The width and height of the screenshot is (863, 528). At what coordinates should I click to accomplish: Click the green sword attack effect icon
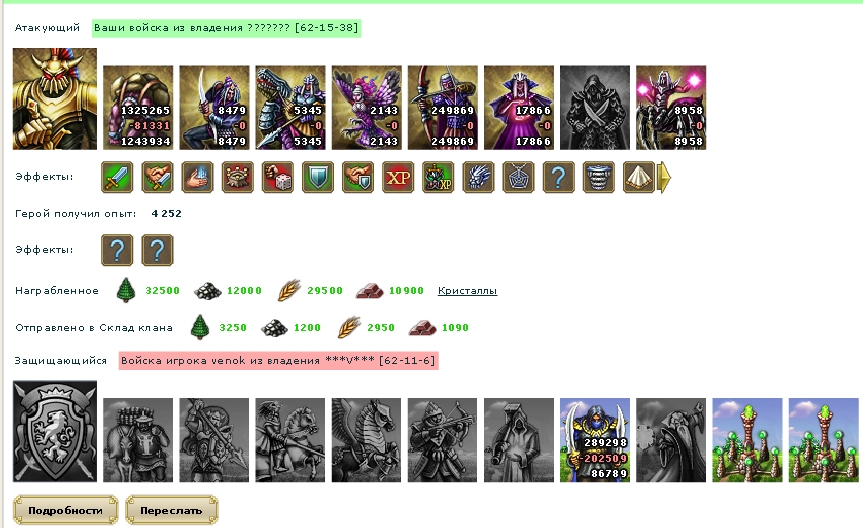coord(117,177)
